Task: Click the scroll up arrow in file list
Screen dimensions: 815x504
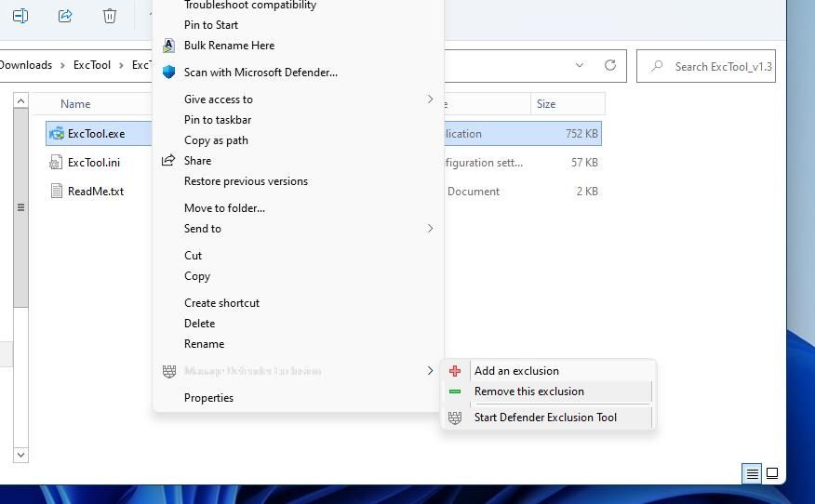Action: click(x=20, y=100)
